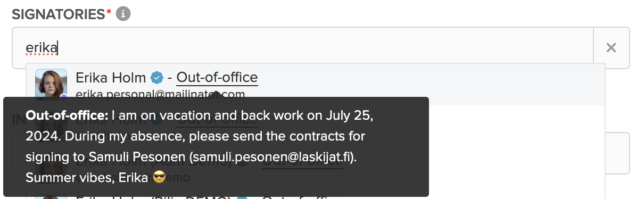Click the info icon beside SIGNATORIES label
Viewport: 644px width, 199px height.
pos(123,14)
